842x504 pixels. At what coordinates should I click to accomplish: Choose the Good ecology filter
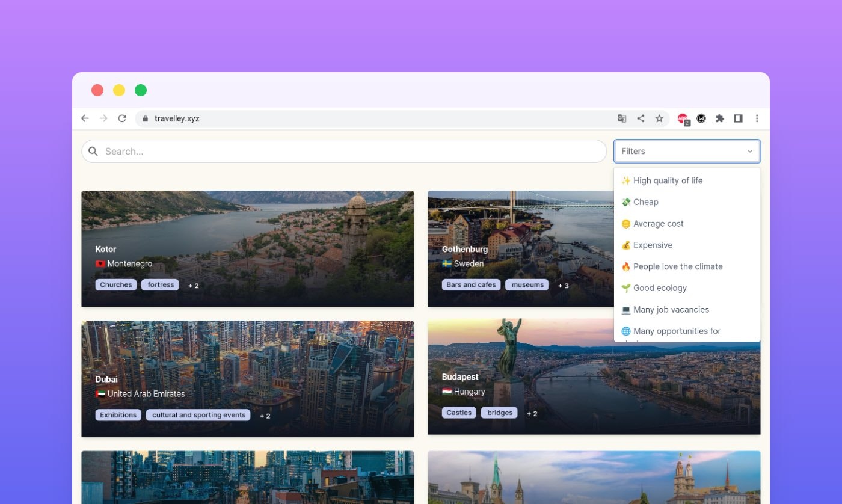[687, 288]
